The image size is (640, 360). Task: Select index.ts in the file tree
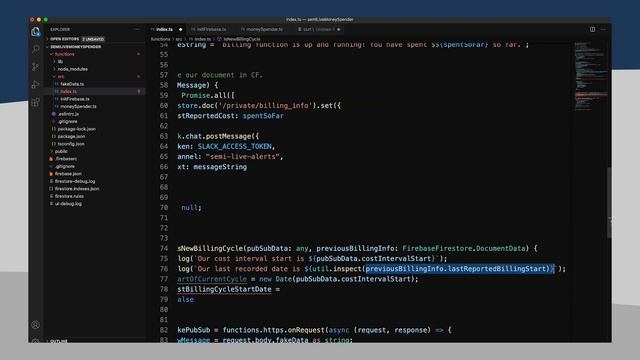click(x=69, y=91)
